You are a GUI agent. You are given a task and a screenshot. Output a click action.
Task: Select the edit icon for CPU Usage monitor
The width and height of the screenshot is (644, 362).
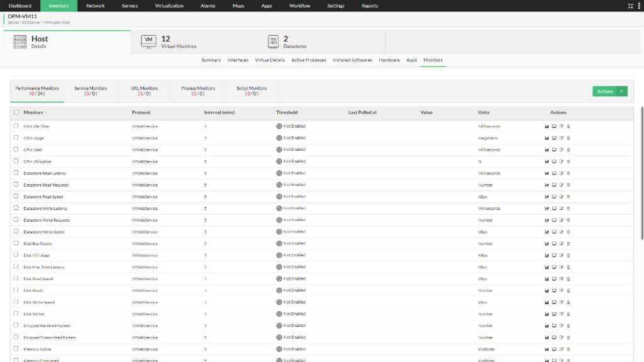pos(560,138)
